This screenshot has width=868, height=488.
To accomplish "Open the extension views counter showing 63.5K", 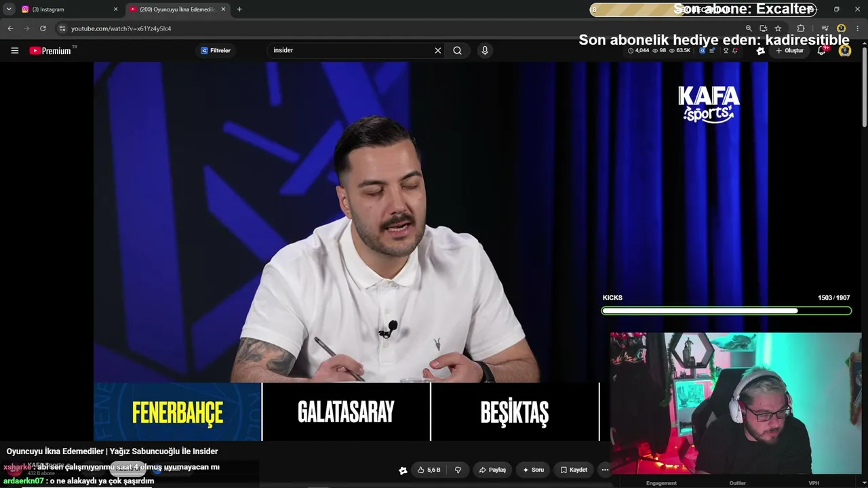I will pyautogui.click(x=679, y=51).
